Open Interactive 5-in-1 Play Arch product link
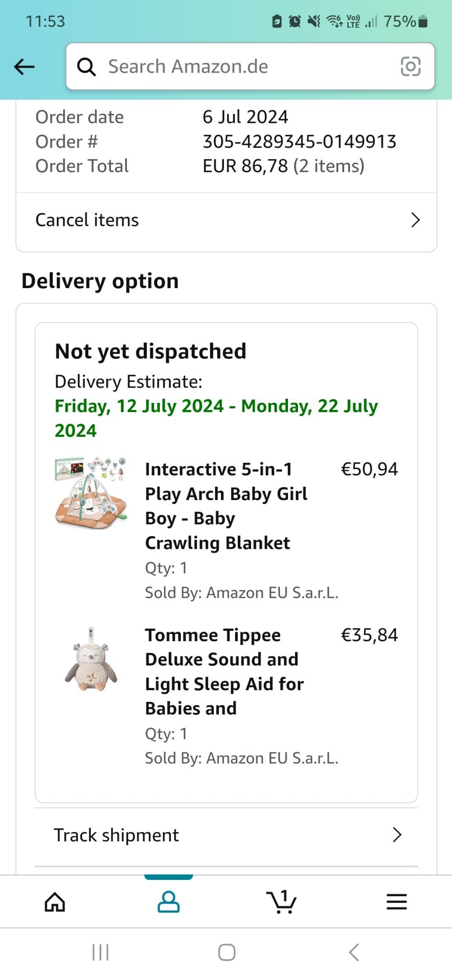 pyautogui.click(x=226, y=506)
